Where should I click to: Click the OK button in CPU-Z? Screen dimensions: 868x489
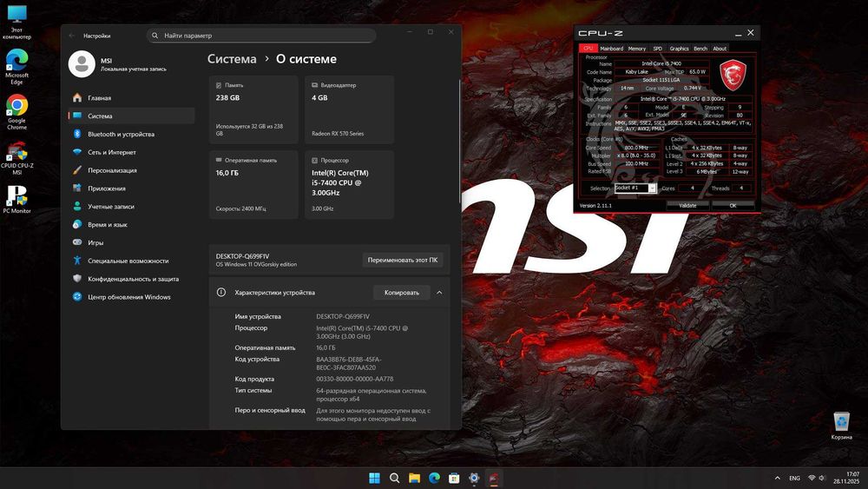click(733, 206)
